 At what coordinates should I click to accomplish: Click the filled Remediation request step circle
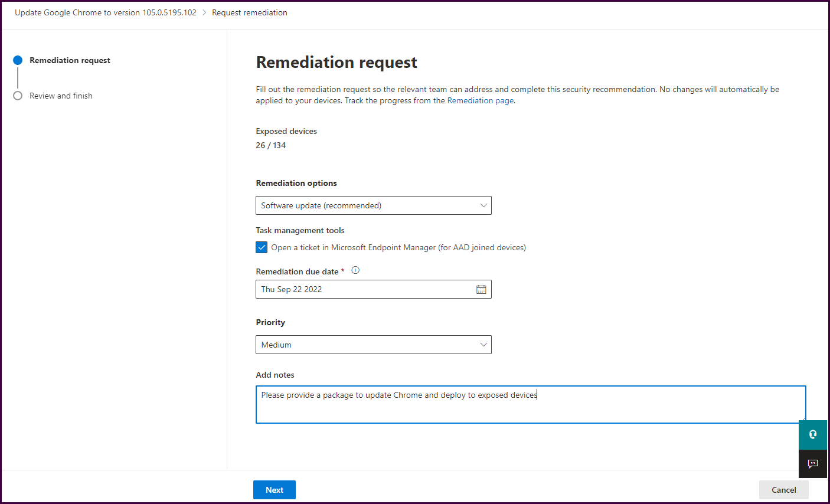tap(18, 60)
